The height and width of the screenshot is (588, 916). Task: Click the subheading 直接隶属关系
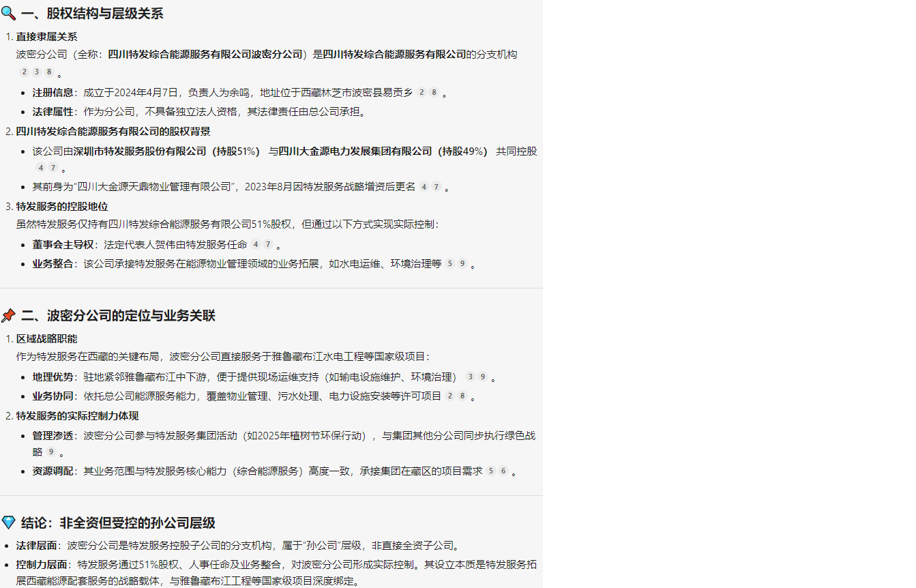tap(47, 37)
